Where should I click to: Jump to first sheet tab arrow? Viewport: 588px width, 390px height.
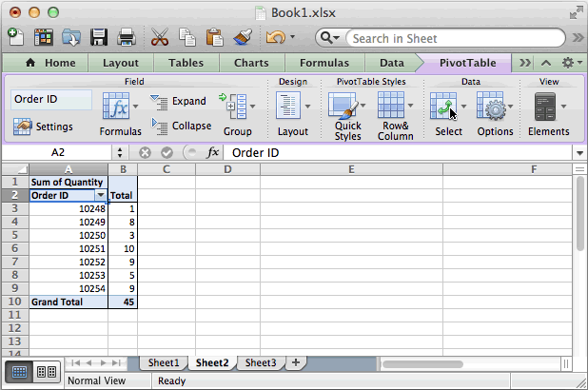coord(75,362)
